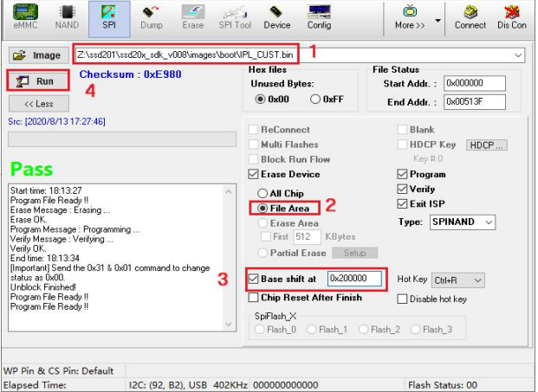Image resolution: width=538 pixels, height=392 pixels.
Task: Open the SPI Tool
Action: point(235,18)
